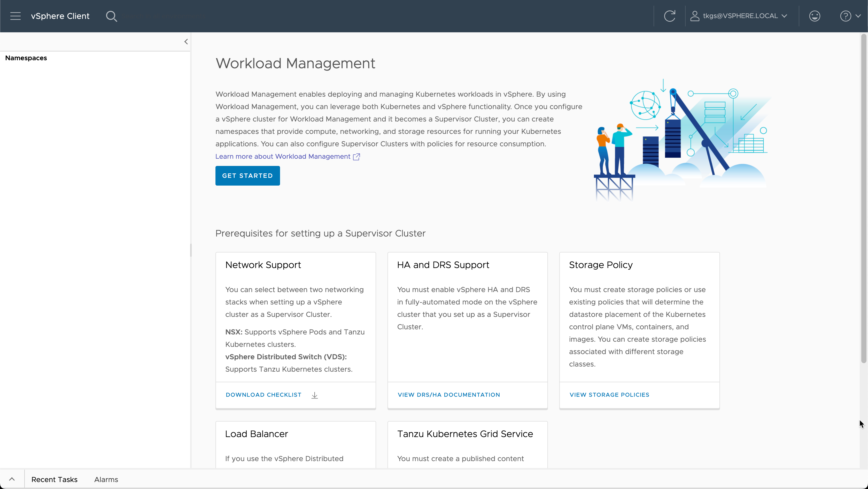Click the sidebar pane resize handle
The width and height of the screenshot is (868, 489).
pyautogui.click(x=191, y=250)
